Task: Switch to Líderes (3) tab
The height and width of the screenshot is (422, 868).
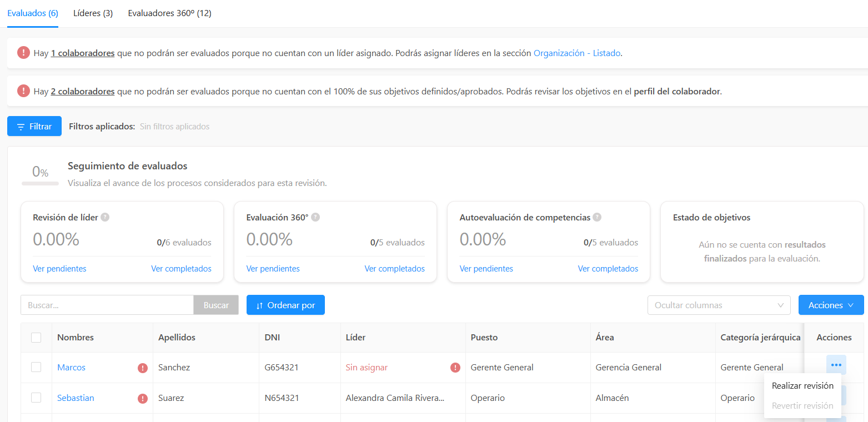Action: click(x=93, y=13)
